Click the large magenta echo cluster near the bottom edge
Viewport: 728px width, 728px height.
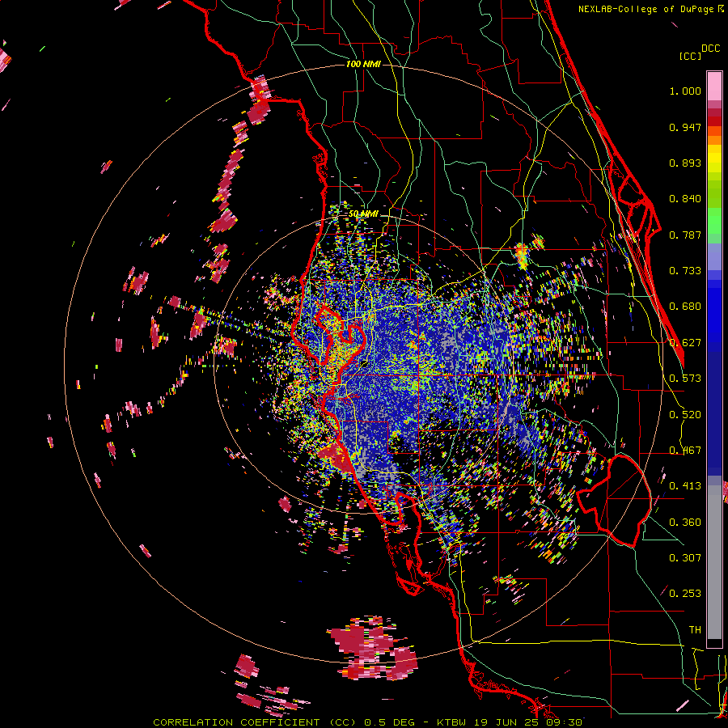(x=373, y=649)
